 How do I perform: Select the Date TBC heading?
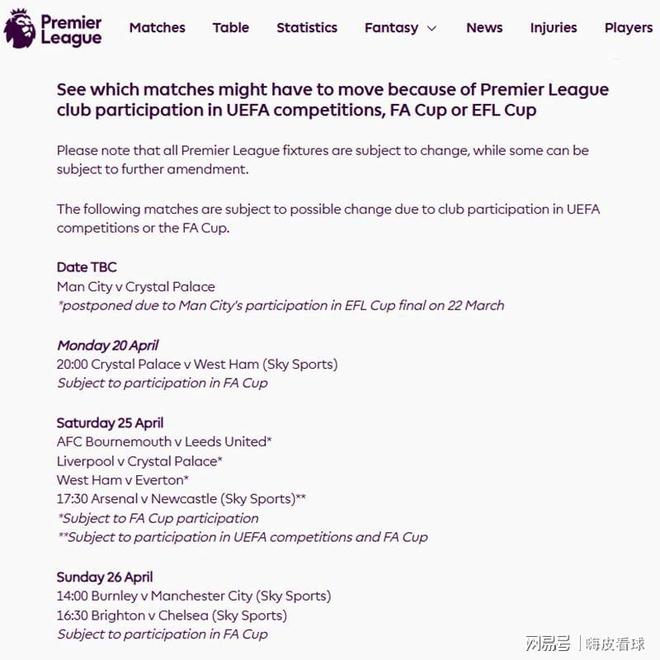coord(86,267)
